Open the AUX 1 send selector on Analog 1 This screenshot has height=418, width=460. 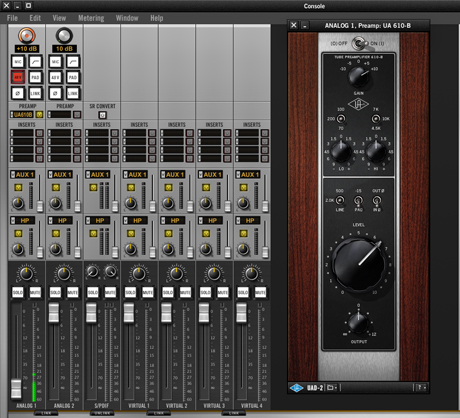(x=23, y=175)
